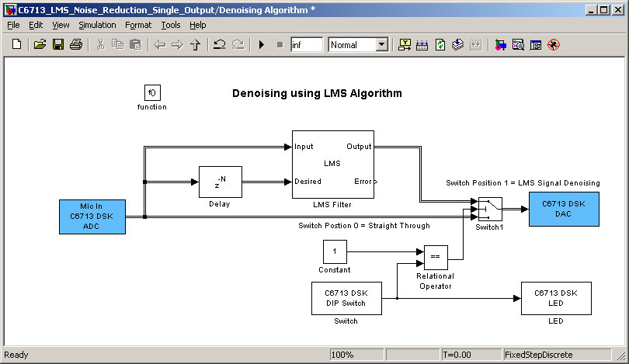
Task: Save the model with floppy disk icon
Action: coord(57,45)
